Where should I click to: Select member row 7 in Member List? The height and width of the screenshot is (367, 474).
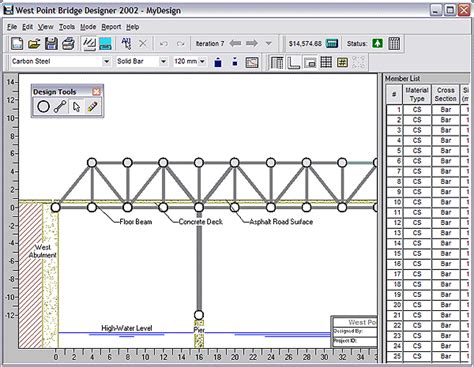tap(428, 171)
